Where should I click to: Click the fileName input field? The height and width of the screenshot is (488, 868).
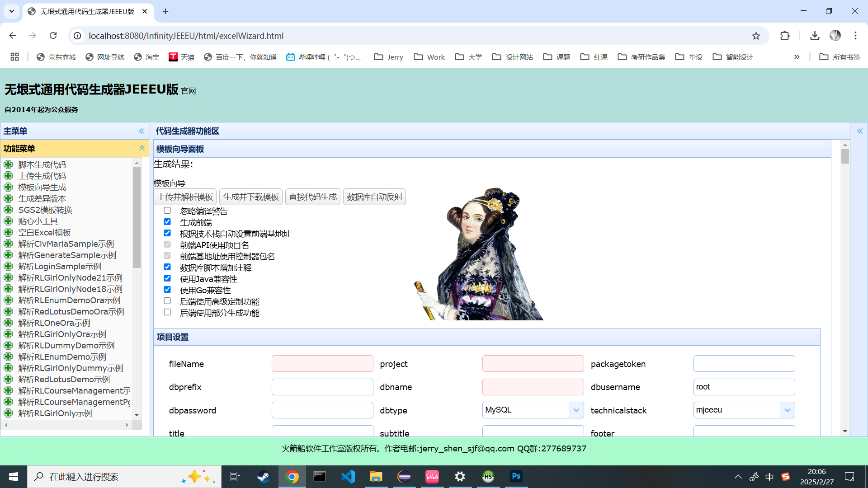[322, 363]
